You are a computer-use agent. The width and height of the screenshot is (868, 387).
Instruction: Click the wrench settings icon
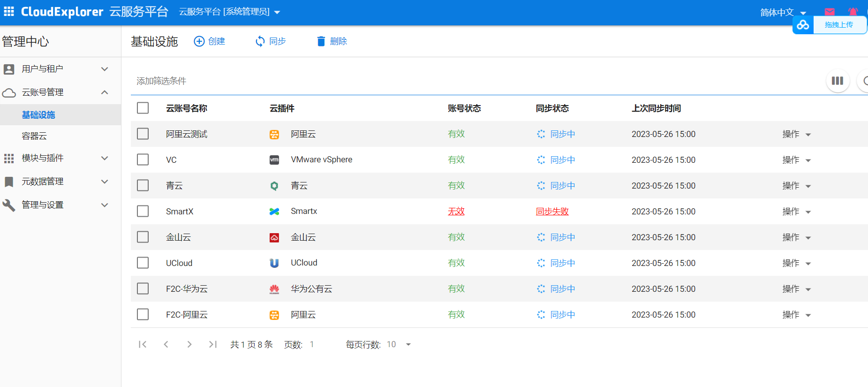coord(9,205)
